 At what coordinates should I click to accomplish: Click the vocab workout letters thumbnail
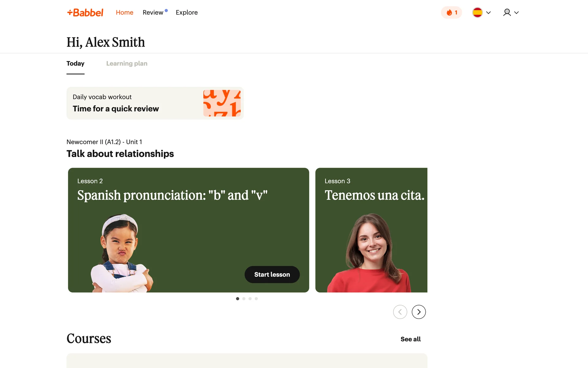click(x=222, y=103)
